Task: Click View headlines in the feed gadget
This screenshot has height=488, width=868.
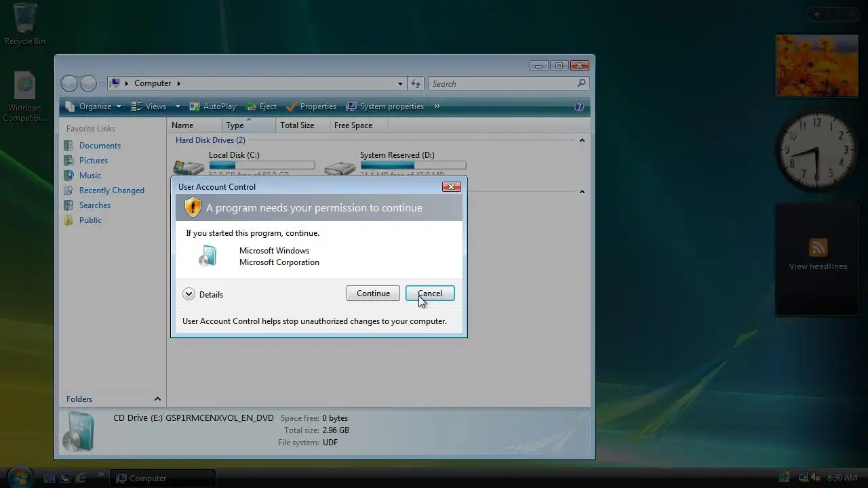Action: tap(818, 266)
